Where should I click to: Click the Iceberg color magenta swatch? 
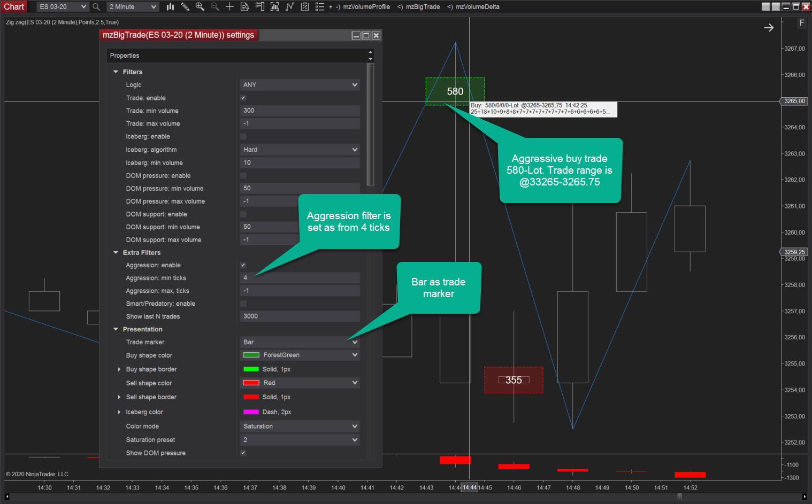[251, 412]
